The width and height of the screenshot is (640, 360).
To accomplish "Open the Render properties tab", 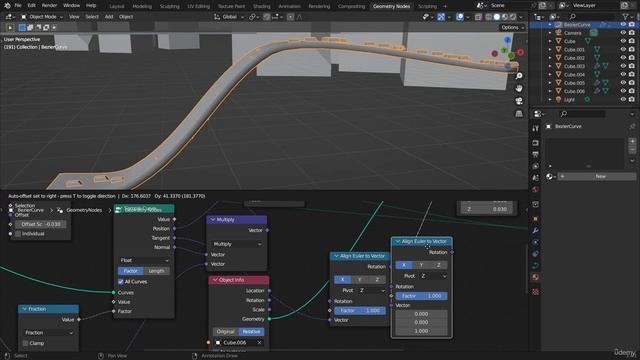I will (x=535, y=143).
